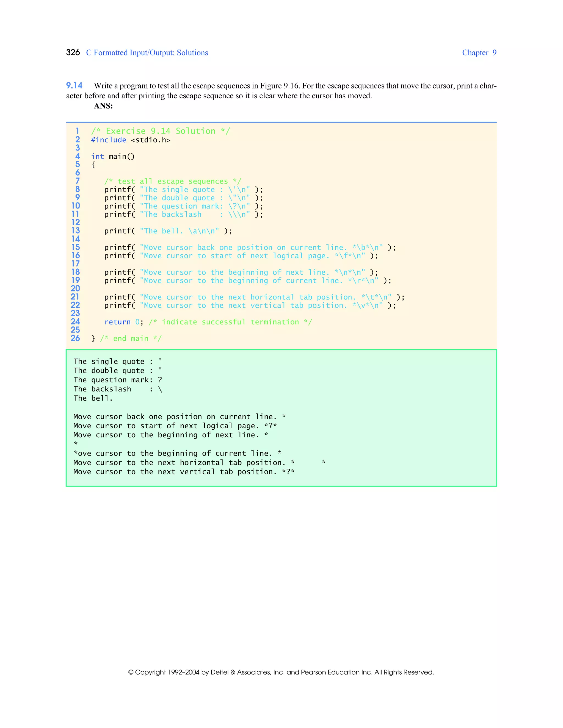
Task: Click code line 15 with '\b' escape
Action: (x=250, y=247)
